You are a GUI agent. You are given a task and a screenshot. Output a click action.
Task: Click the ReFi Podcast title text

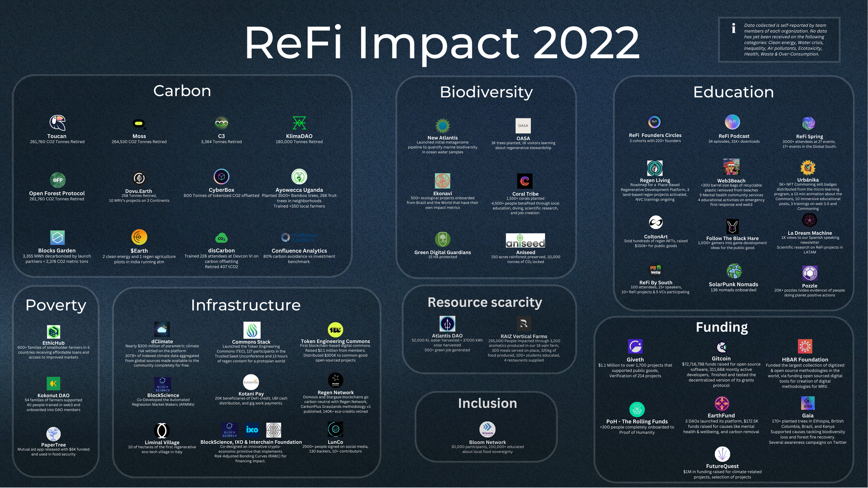pos(734,136)
